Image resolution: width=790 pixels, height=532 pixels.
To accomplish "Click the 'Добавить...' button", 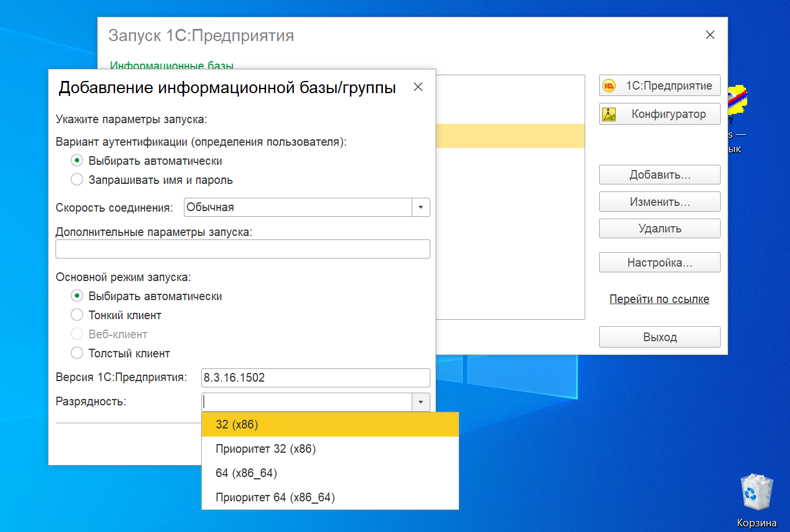I will click(x=659, y=175).
